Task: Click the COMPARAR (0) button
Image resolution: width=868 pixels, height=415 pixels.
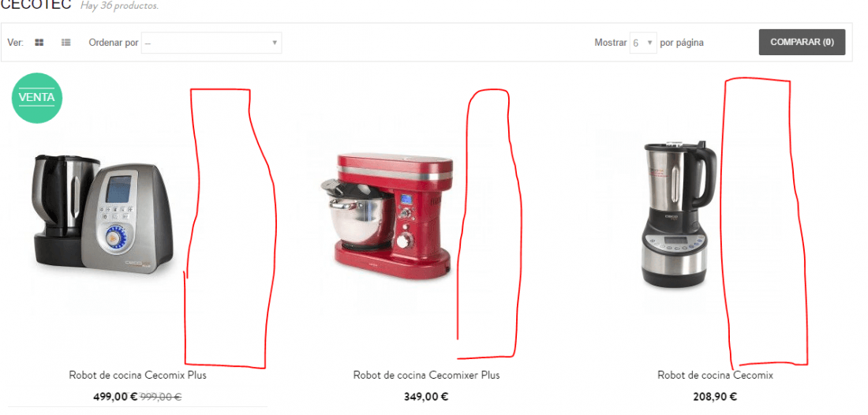Action: (x=802, y=42)
